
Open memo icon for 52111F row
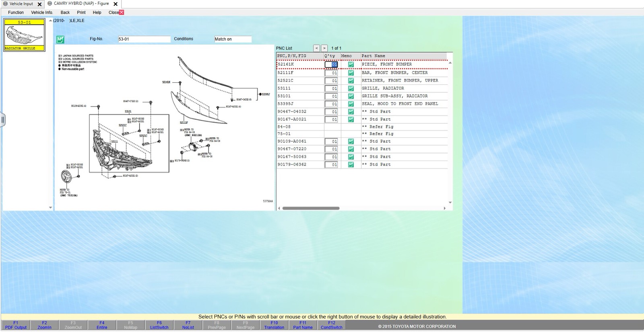click(351, 73)
